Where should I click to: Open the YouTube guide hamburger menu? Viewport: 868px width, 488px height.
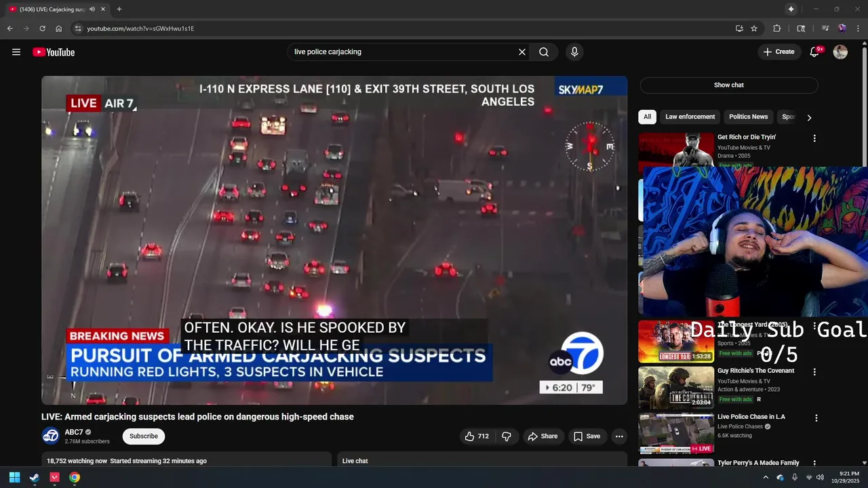(16, 52)
